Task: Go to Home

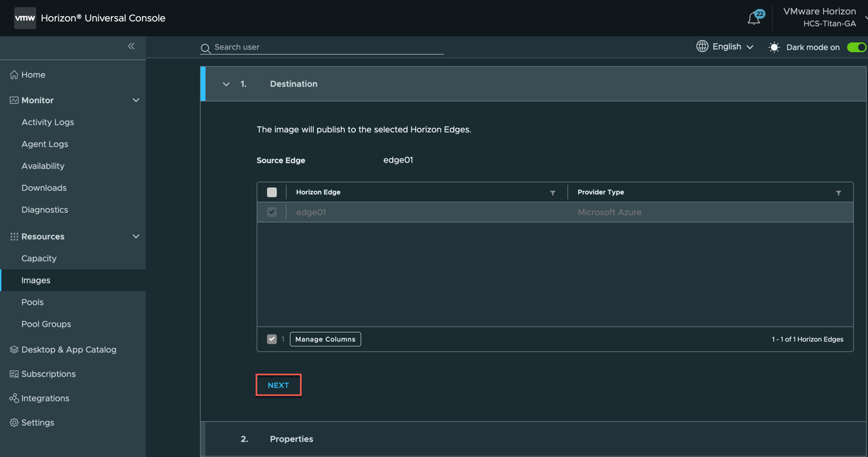Action: pos(33,75)
